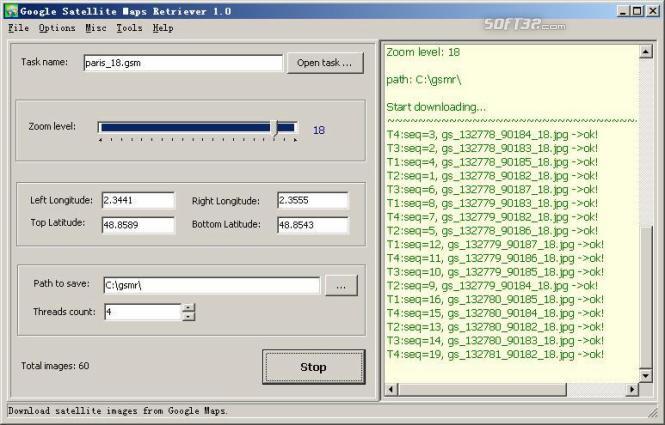665x425 pixels.
Task: Select log entry T1:seq=4 gs_132778_90185
Action: coord(492,162)
